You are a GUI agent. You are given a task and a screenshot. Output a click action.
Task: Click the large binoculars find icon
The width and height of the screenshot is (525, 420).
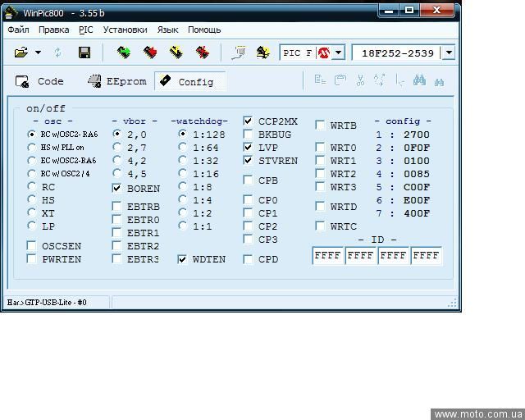419,80
